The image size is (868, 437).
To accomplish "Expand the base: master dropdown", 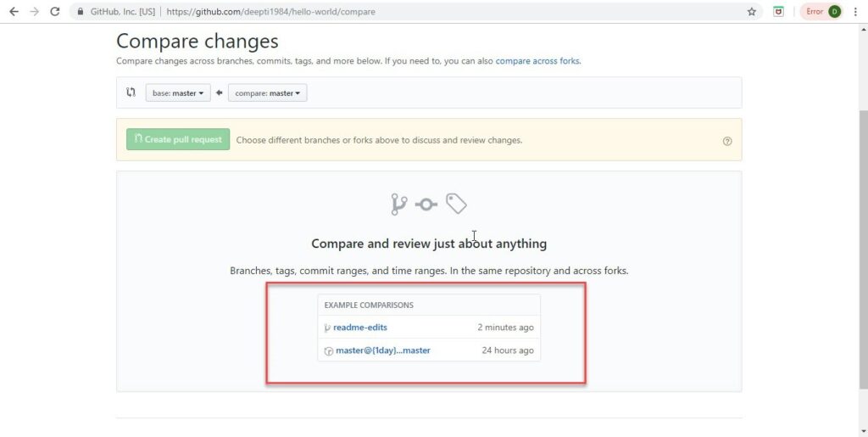I will tap(178, 93).
